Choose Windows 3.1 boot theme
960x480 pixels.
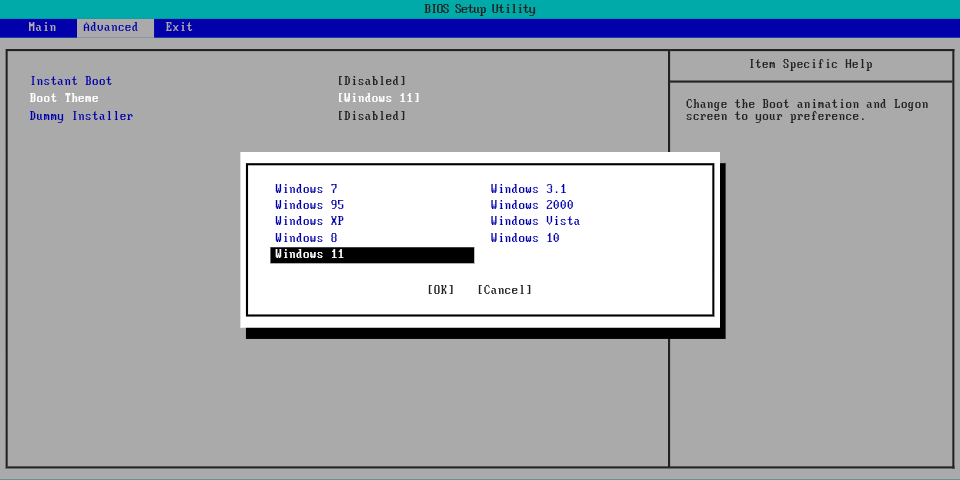[528, 189]
